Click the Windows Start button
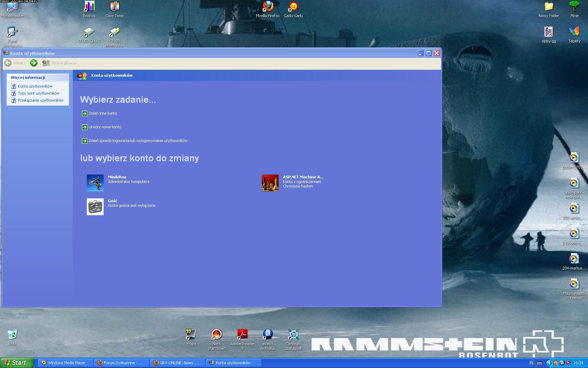 tap(17, 363)
